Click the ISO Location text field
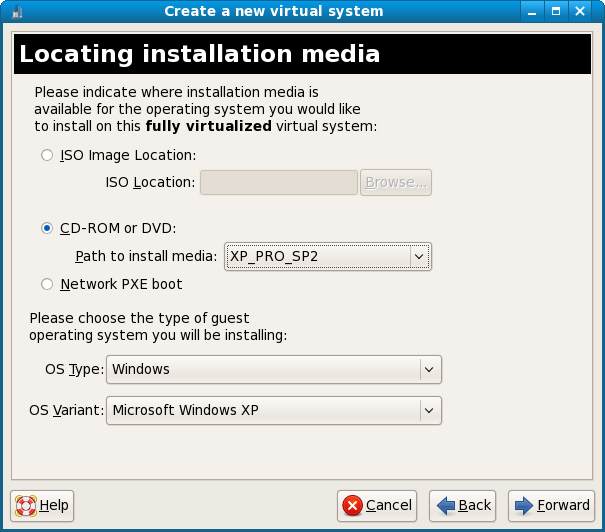Image resolution: width=605 pixels, height=532 pixels. click(279, 182)
